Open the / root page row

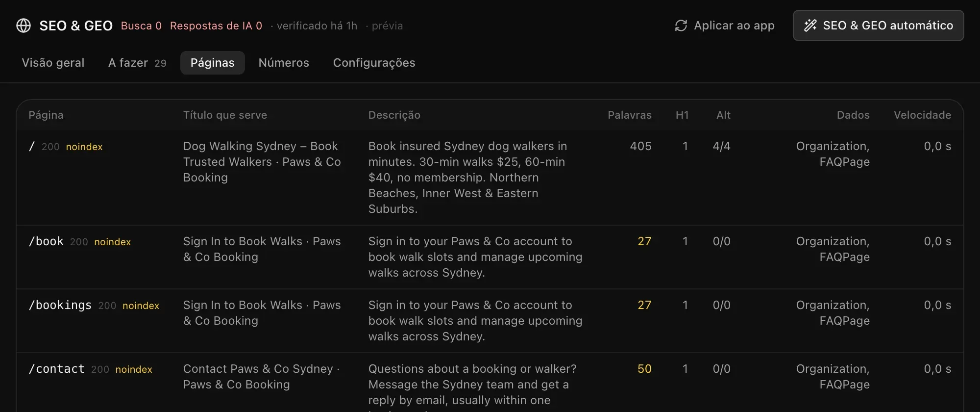(x=490, y=178)
